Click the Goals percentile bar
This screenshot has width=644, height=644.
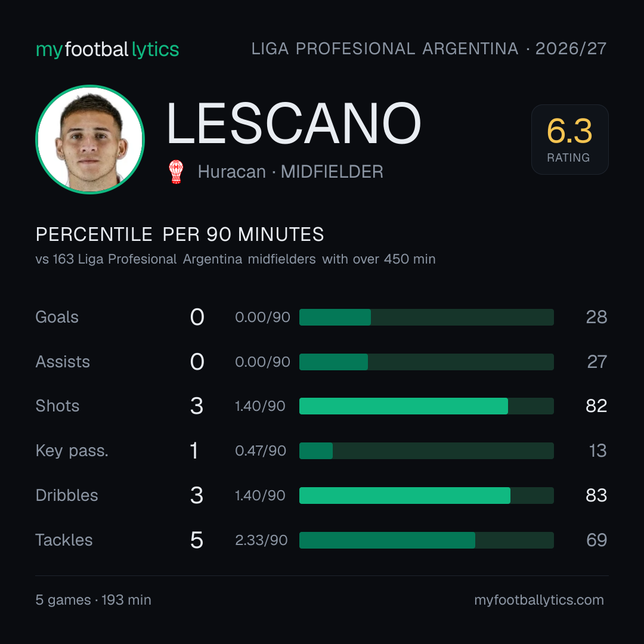(426, 317)
